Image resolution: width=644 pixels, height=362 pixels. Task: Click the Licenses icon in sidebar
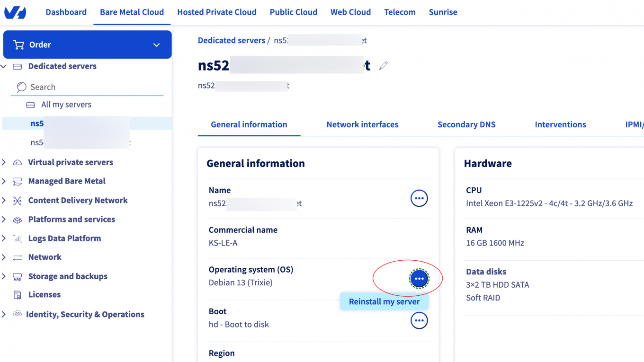(x=18, y=295)
